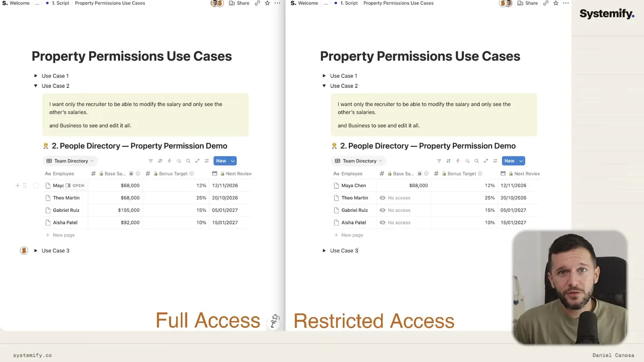This screenshot has height=362, width=644.
Task: Click the plus add-block handle beside Maya row
Action: coord(17,186)
